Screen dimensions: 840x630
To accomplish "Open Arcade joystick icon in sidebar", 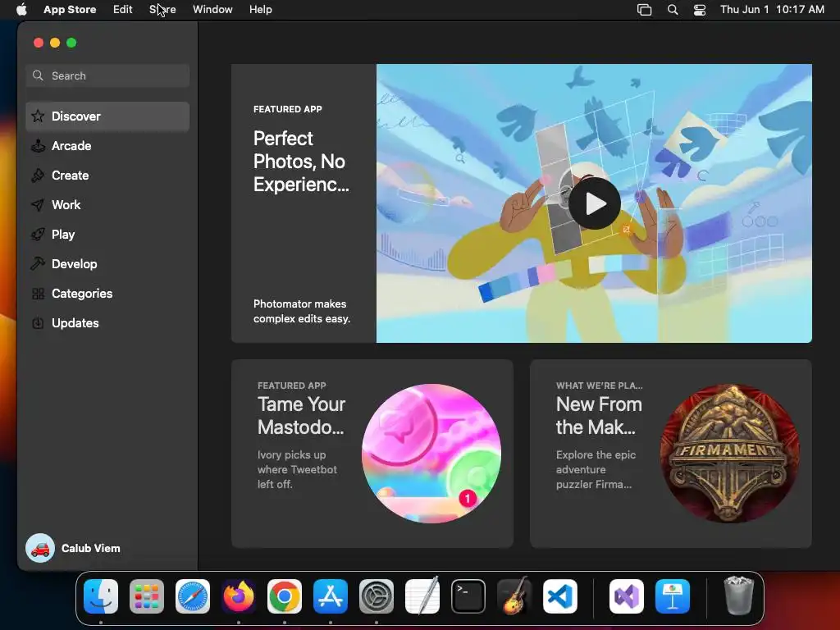I will tap(38, 146).
